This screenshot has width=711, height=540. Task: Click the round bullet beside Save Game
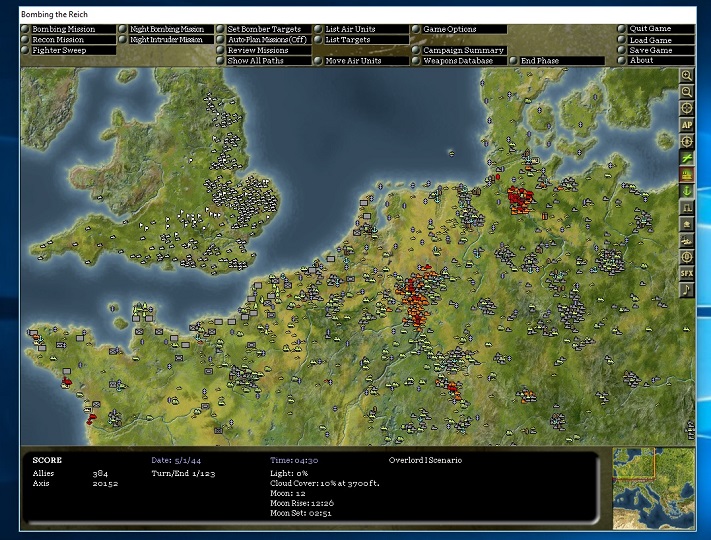pos(621,50)
